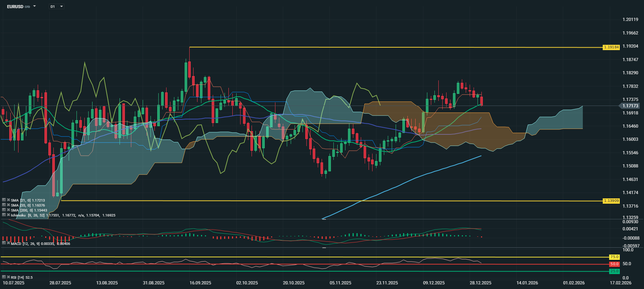This screenshot has height=289, width=644.
Task: Open MACD indicator settings icon
Action: pos(4,243)
